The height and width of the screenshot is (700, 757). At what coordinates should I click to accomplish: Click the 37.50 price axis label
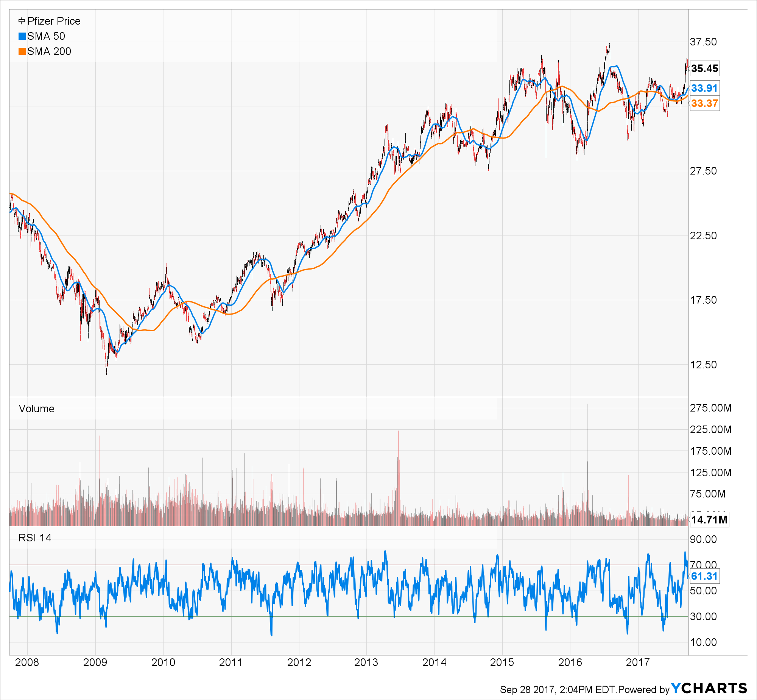pos(703,42)
